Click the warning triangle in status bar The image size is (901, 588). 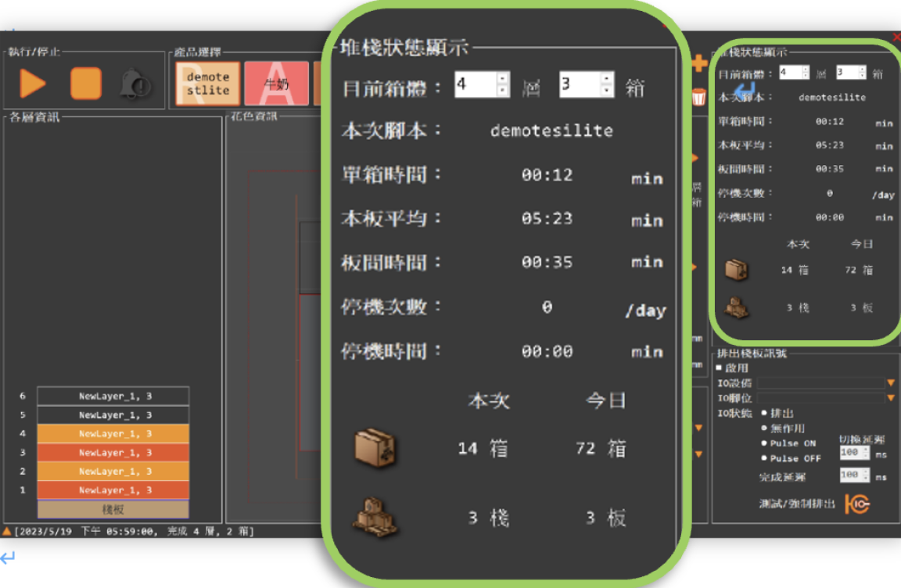[x=7, y=531]
